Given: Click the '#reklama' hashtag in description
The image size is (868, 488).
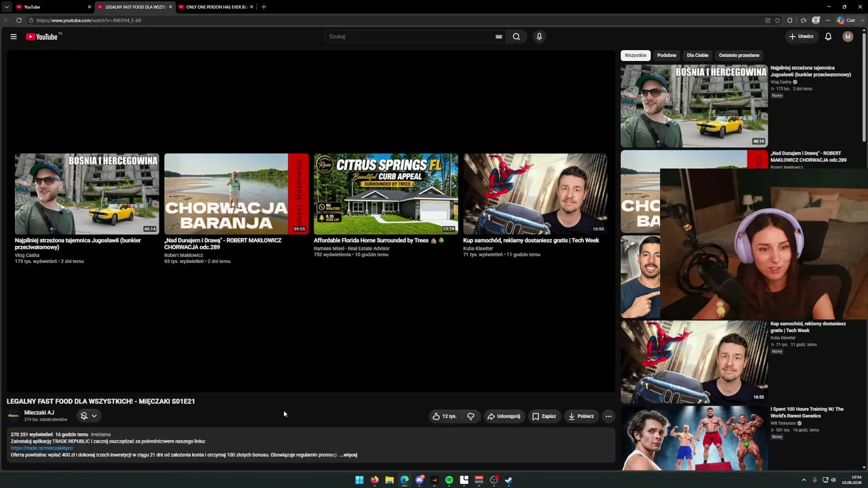Looking at the screenshot, I should [x=100, y=434].
